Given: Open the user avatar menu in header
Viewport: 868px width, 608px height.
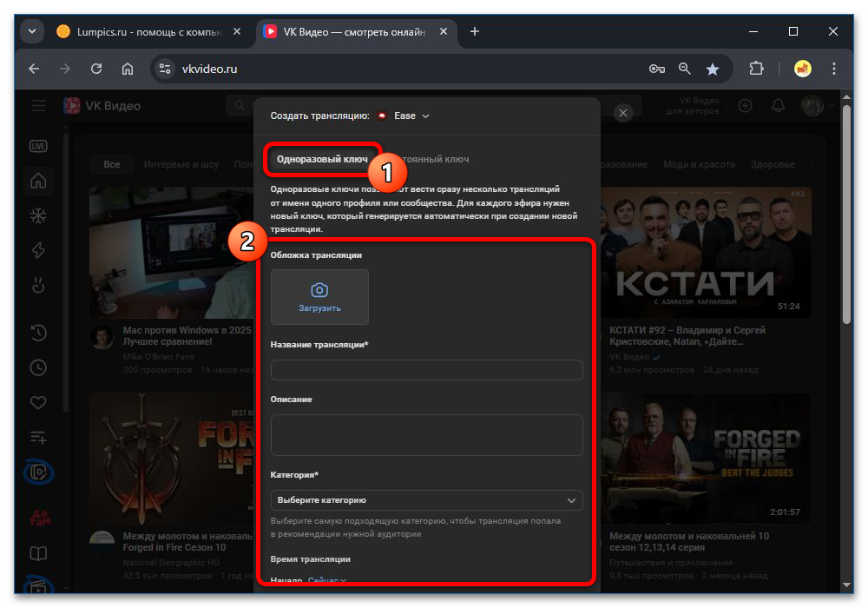Looking at the screenshot, I should coord(816,105).
